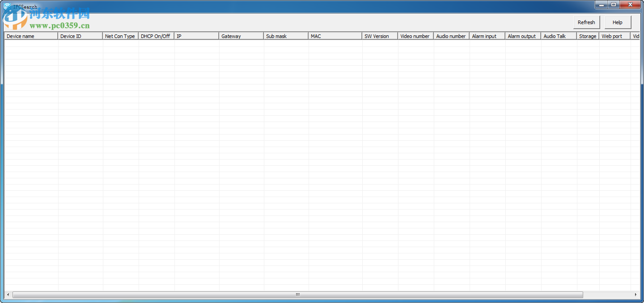
Task: Click the Alarm output column header
Action: coord(523,36)
